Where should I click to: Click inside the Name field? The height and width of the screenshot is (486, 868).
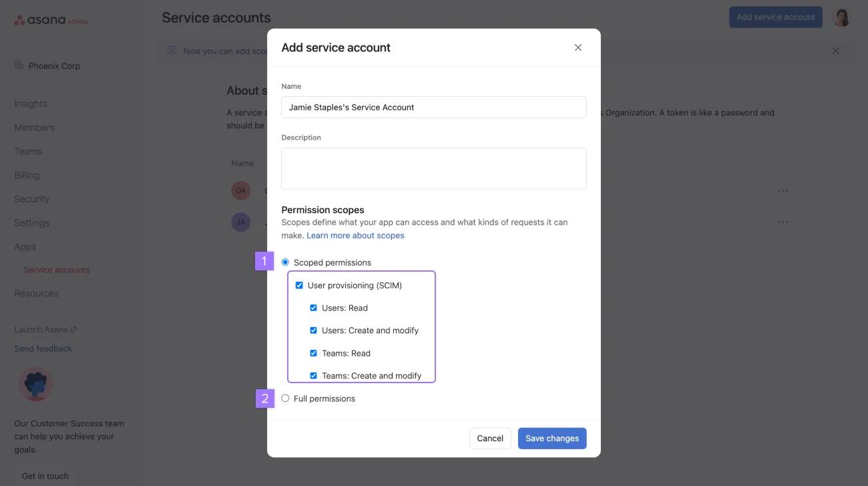coord(434,106)
